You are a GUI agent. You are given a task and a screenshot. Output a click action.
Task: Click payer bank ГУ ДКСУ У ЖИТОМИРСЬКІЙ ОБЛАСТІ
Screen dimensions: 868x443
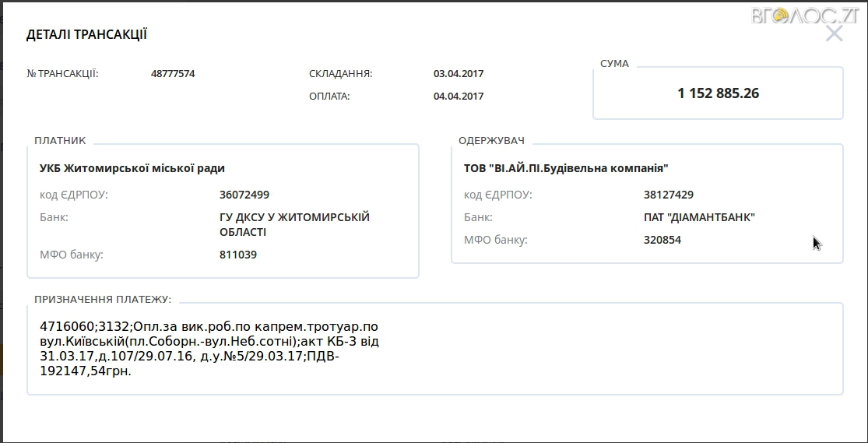tap(294, 224)
